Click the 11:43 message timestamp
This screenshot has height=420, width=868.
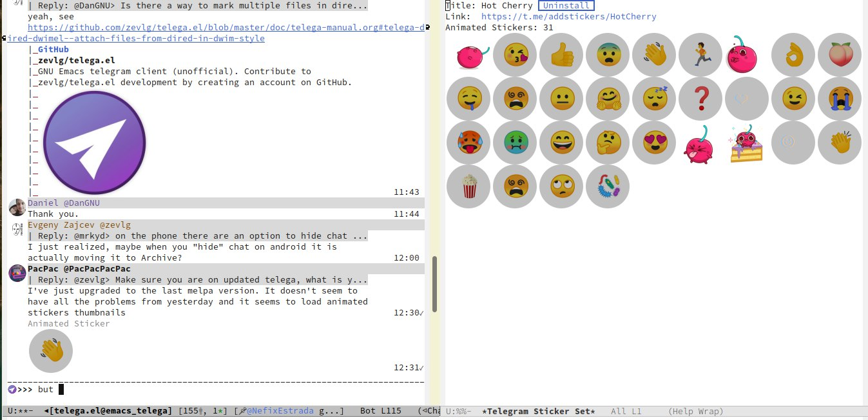tap(406, 192)
